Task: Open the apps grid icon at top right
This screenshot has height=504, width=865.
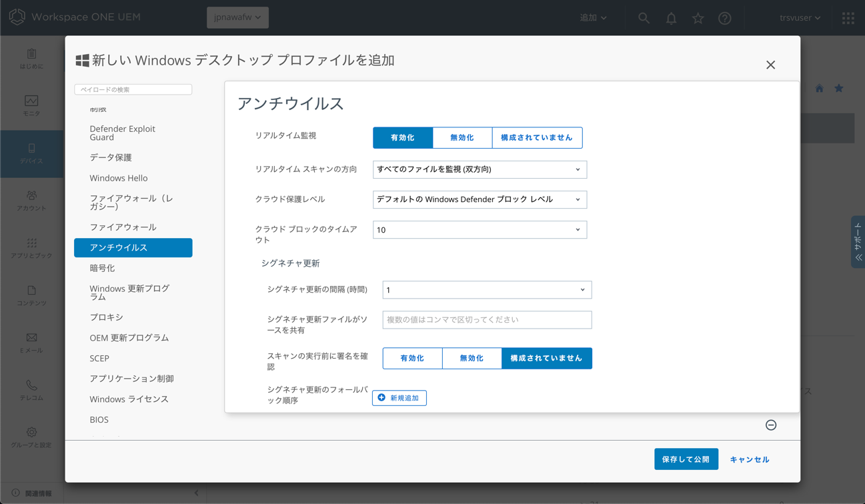Action: tap(848, 18)
